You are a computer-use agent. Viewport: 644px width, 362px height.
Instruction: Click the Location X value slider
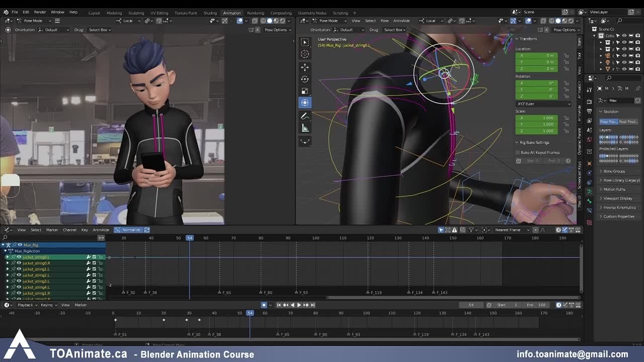coord(536,55)
